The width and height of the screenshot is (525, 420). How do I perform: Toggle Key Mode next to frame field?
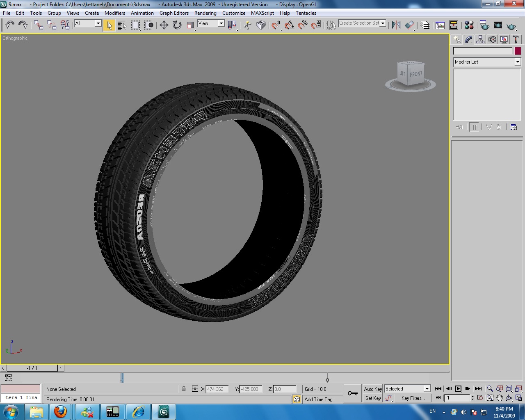(438, 397)
